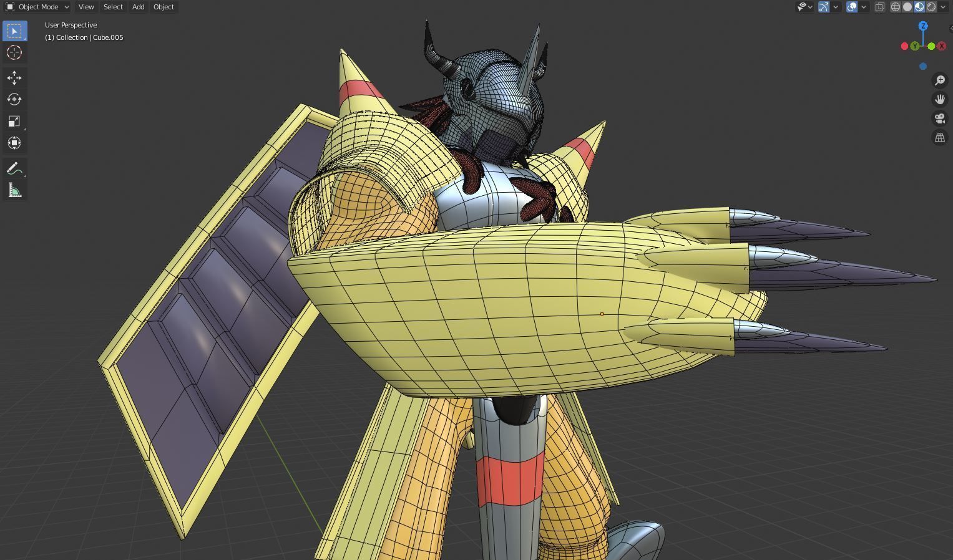953x560 pixels.
Task: Switch viewport to Wireframe shading
Action: click(x=895, y=7)
